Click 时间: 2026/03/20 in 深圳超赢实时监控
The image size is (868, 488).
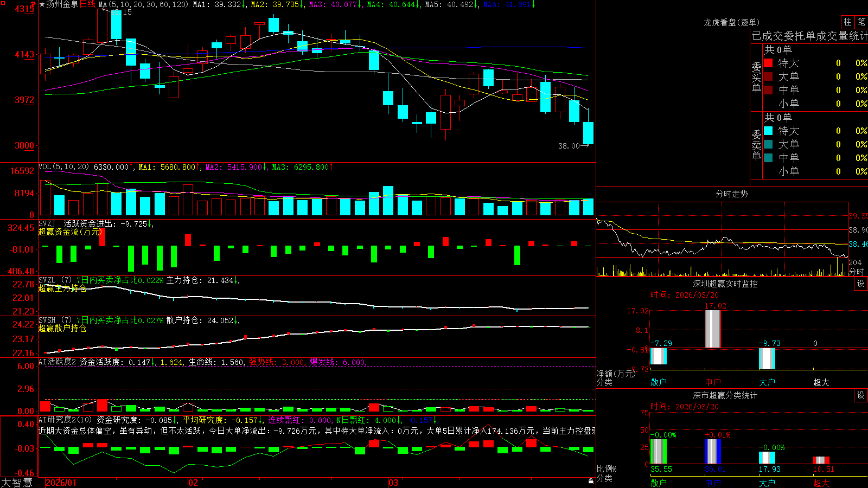point(685,295)
